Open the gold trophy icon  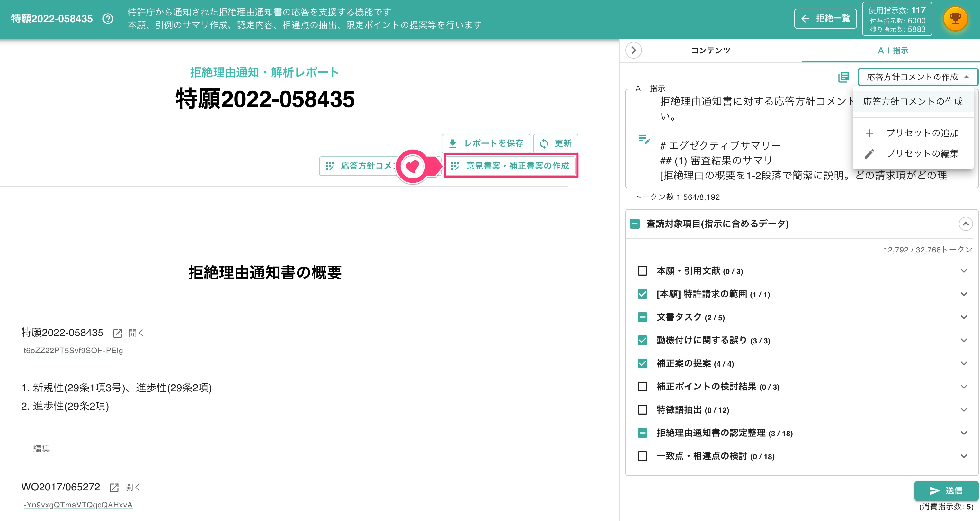pyautogui.click(x=955, y=19)
